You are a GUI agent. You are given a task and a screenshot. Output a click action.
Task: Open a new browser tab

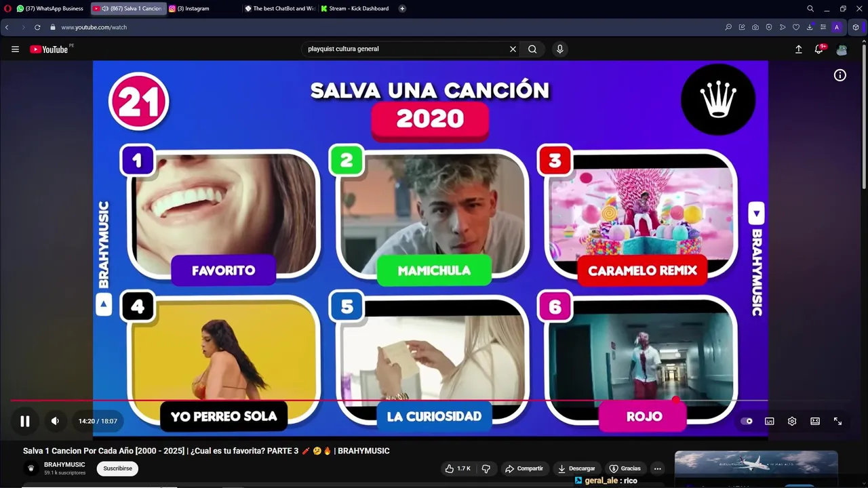coord(402,9)
